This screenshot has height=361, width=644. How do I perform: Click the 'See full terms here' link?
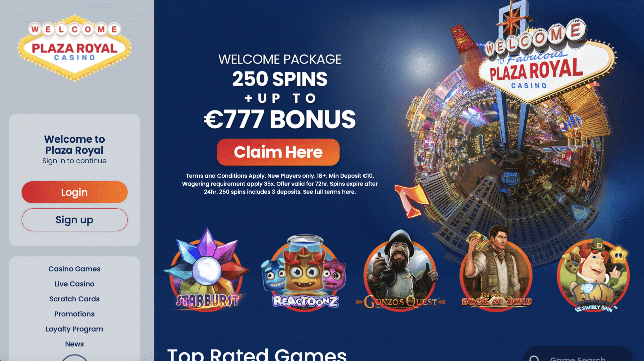329,192
